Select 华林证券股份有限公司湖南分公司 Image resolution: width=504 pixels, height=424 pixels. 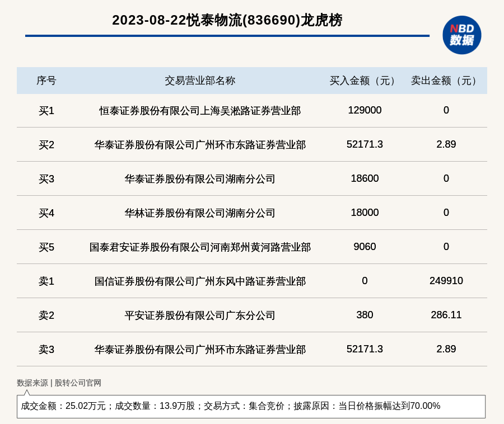tap(200, 213)
